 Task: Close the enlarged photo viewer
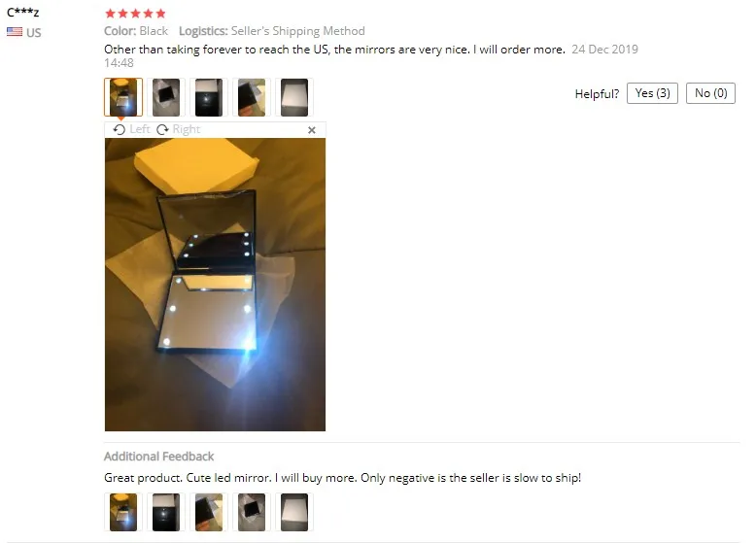(312, 130)
